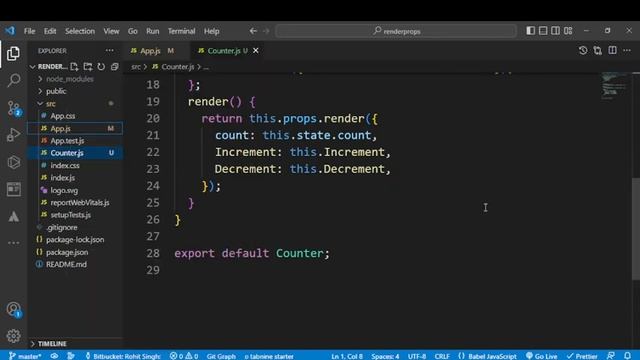
Task: Expand the node_modules folder
Action: (x=40, y=79)
